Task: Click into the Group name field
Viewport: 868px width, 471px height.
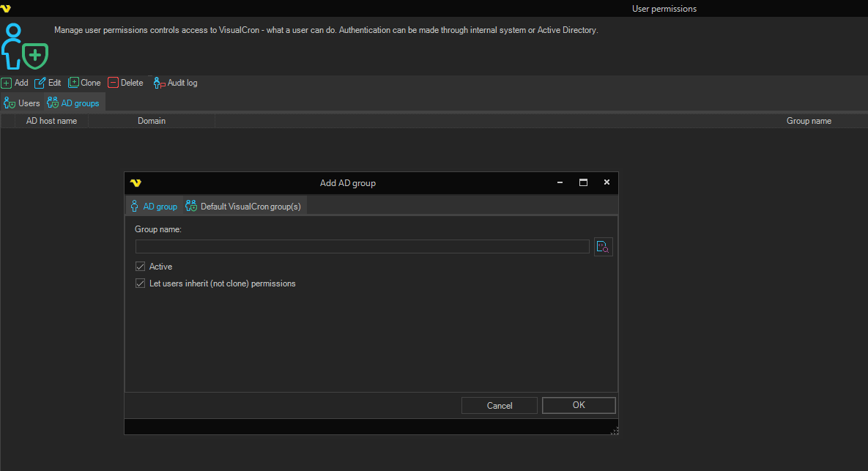Action: (362, 247)
